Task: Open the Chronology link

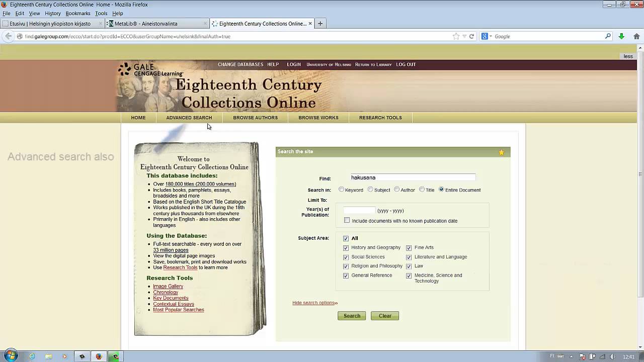Action: [x=166, y=292]
